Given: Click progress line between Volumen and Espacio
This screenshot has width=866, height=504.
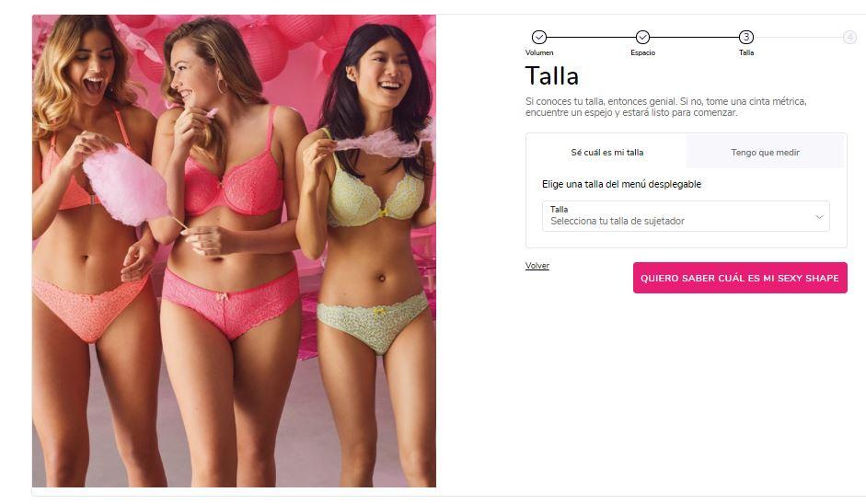Looking at the screenshot, I should (591, 37).
